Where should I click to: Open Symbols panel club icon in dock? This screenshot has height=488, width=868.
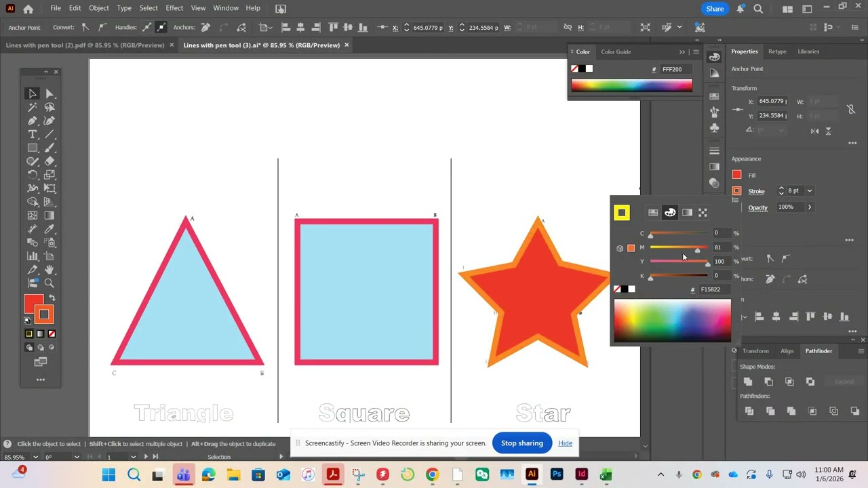714,127
